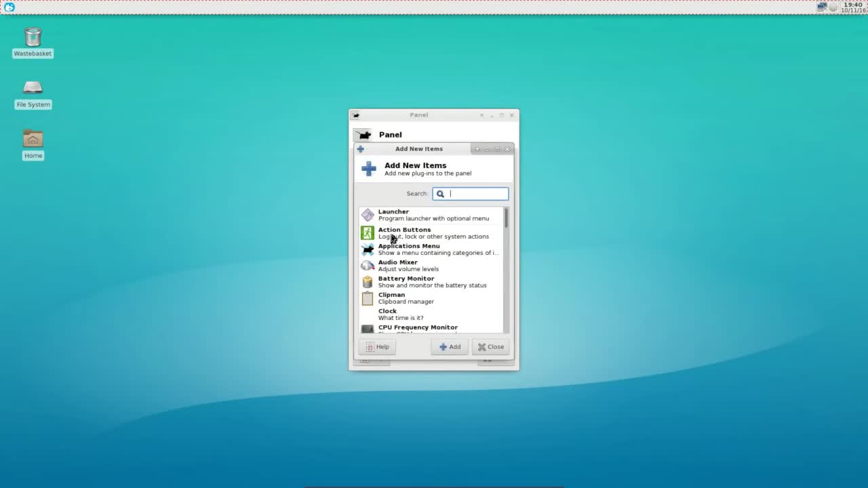
Task: Open Help for Add New Items
Action: (377, 347)
